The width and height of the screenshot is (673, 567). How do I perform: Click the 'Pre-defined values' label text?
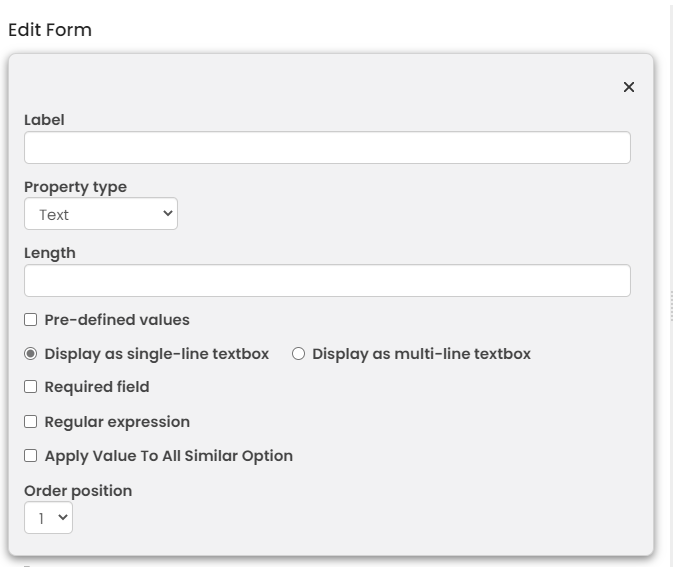pos(117,320)
